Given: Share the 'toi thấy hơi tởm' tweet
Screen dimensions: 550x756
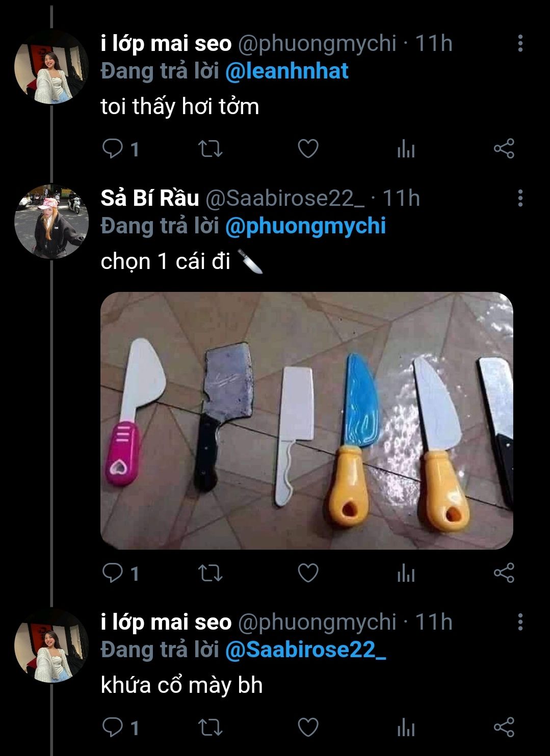Looking at the screenshot, I should (504, 149).
